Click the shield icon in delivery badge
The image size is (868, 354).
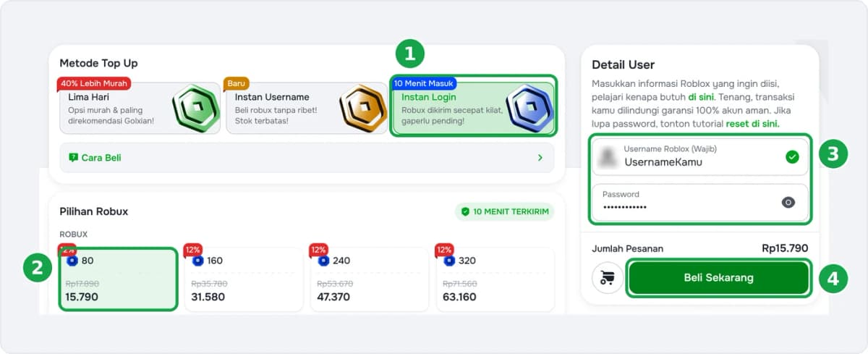(465, 211)
